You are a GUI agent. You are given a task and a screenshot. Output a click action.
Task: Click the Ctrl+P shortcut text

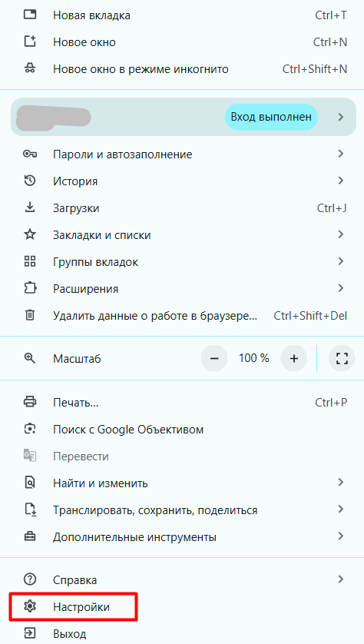(331, 403)
